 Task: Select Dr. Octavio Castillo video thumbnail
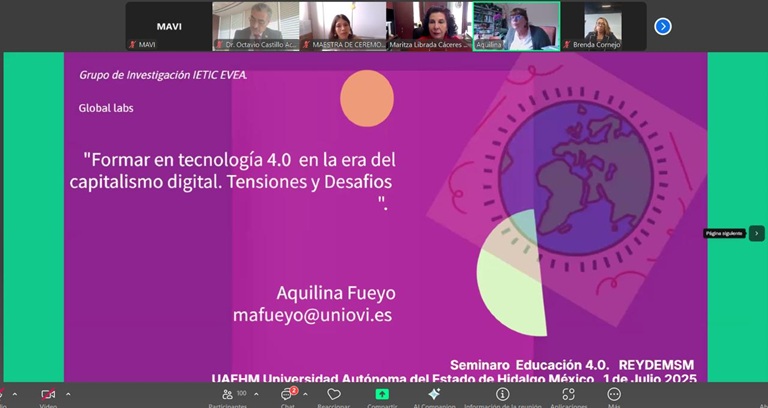(256, 26)
